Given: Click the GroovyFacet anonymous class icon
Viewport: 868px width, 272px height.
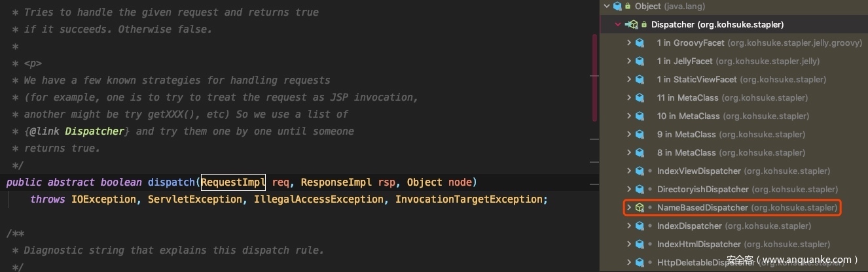Looking at the screenshot, I should pos(640,42).
